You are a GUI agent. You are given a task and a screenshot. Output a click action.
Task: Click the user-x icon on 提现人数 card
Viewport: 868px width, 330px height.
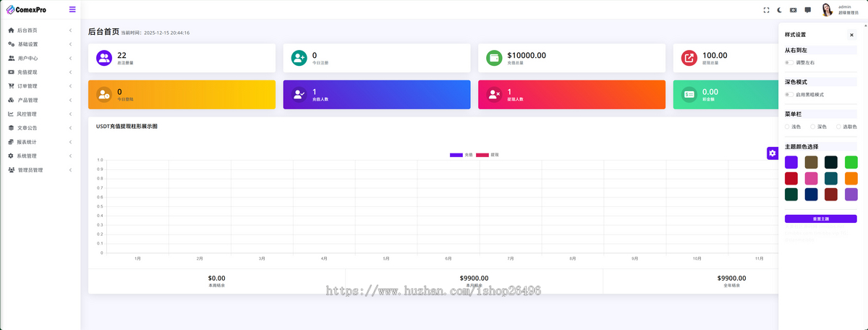[x=494, y=94]
